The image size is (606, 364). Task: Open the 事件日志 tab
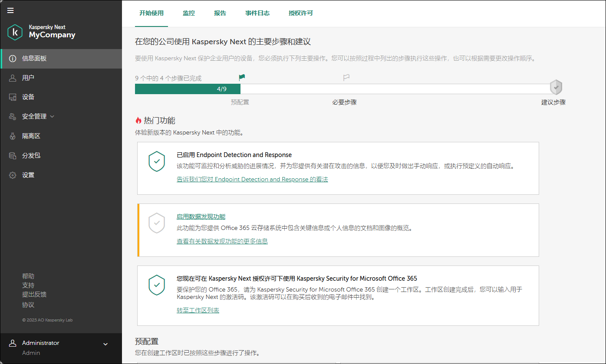tap(257, 13)
